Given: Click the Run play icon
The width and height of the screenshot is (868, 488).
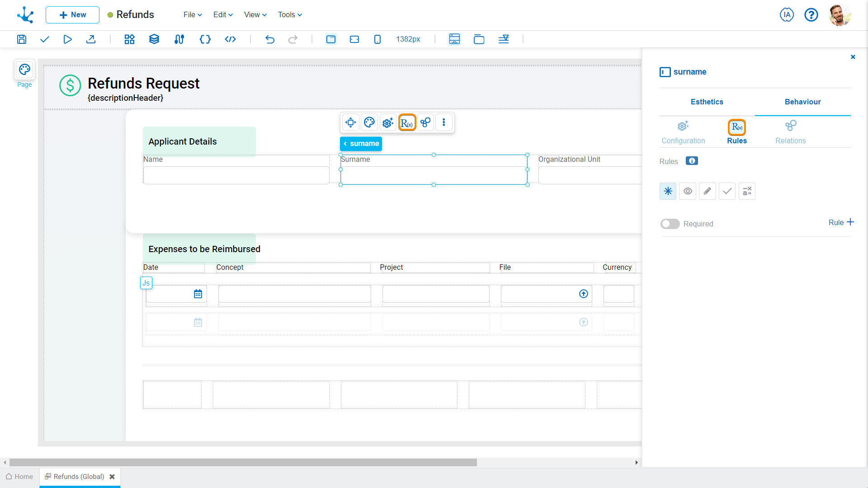Looking at the screenshot, I should pos(67,39).
